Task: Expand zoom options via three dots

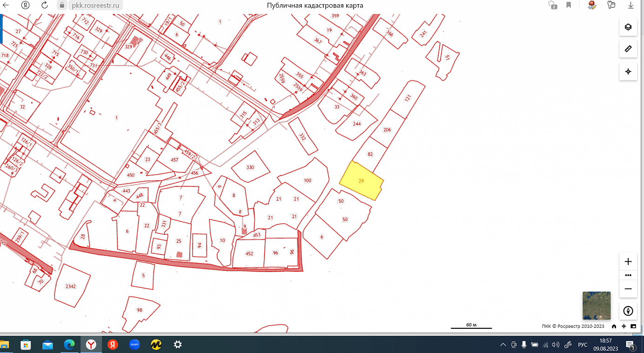Action: pos(628,275)
